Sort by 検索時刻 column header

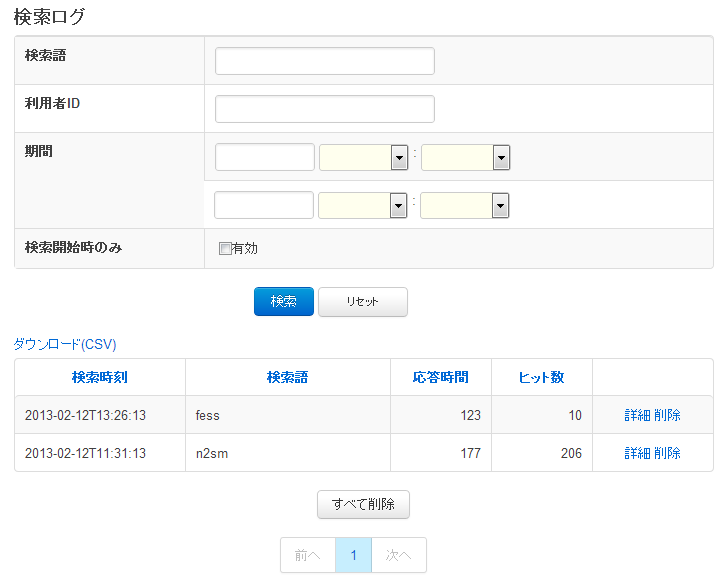click(100, 377)
